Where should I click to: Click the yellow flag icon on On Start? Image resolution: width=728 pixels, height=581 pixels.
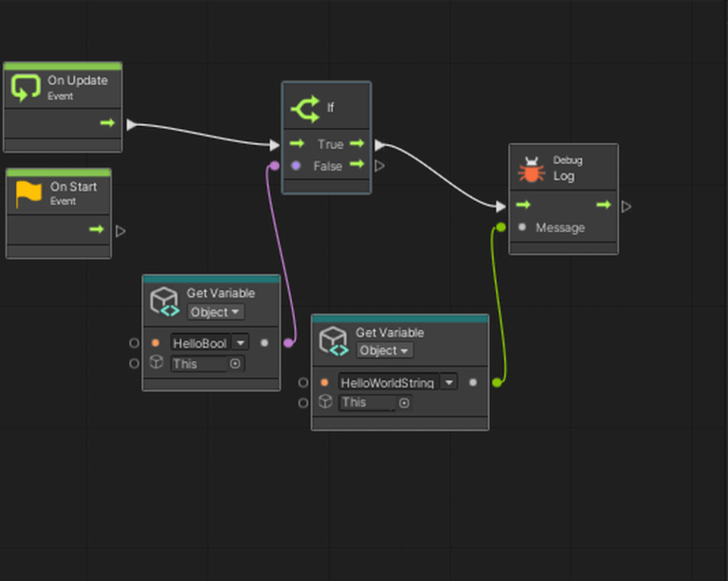(x=28, y=194)
